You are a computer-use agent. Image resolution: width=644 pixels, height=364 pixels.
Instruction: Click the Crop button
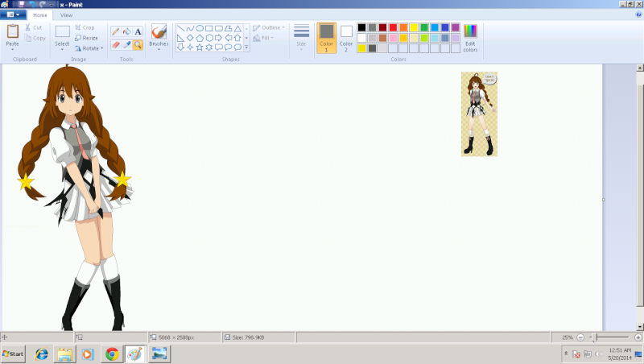tap(85, 27)
